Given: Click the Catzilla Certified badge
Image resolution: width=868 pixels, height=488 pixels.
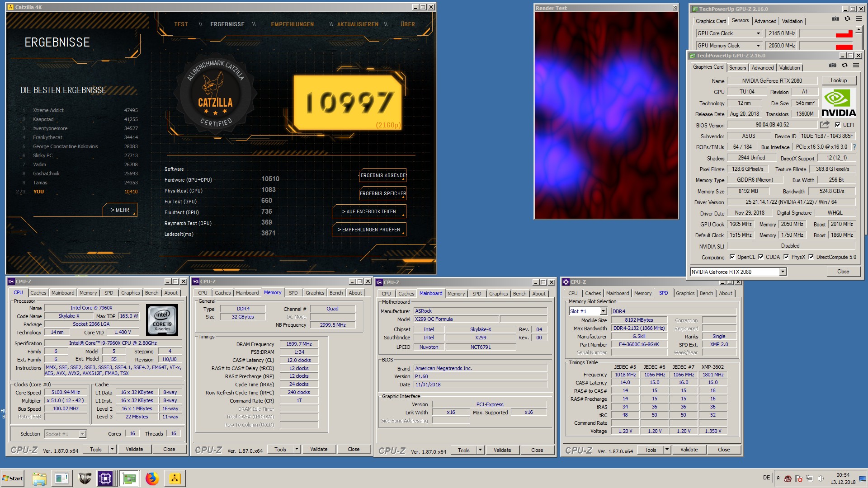Looking at the screenshot, I should point(216,94).
